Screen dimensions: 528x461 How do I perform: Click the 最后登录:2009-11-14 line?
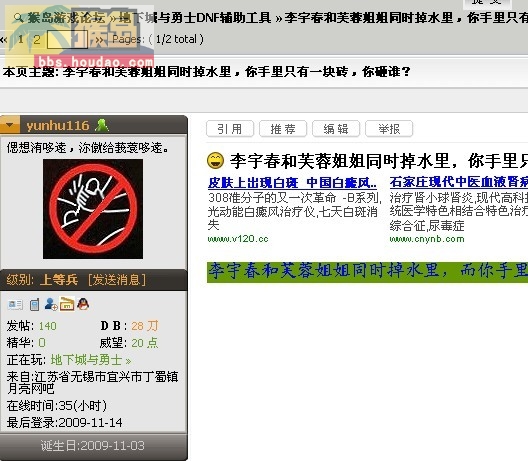coord(64,423)
